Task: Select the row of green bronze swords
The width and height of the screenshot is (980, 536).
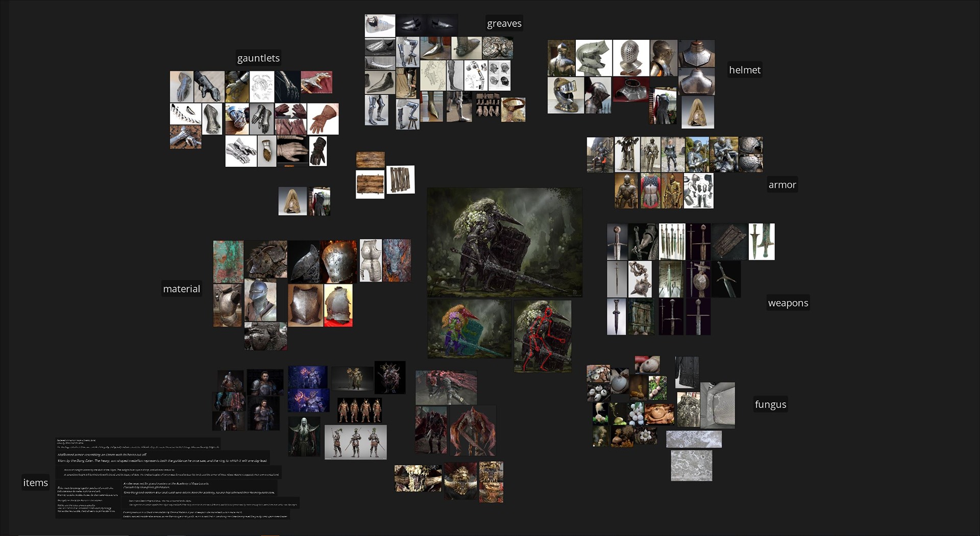Action: (672, 242)
